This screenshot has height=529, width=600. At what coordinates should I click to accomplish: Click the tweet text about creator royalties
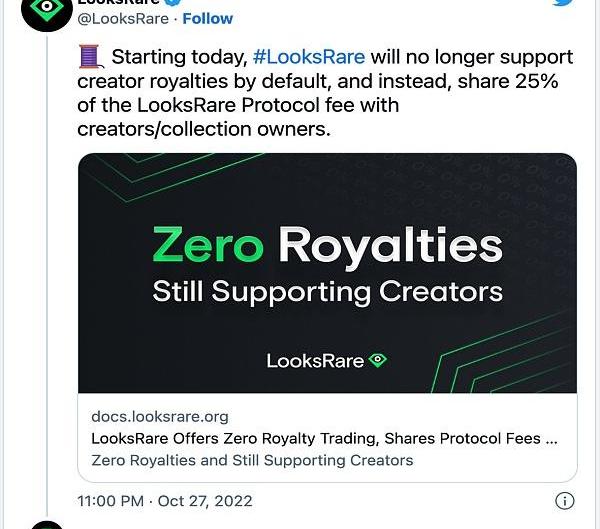325,93
